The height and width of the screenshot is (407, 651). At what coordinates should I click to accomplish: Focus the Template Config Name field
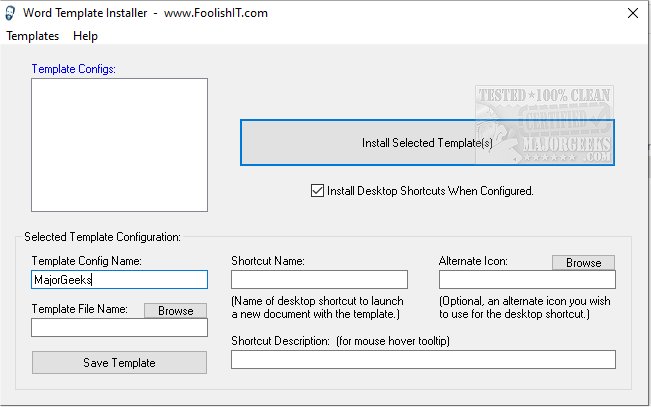(x=119, y=279)
